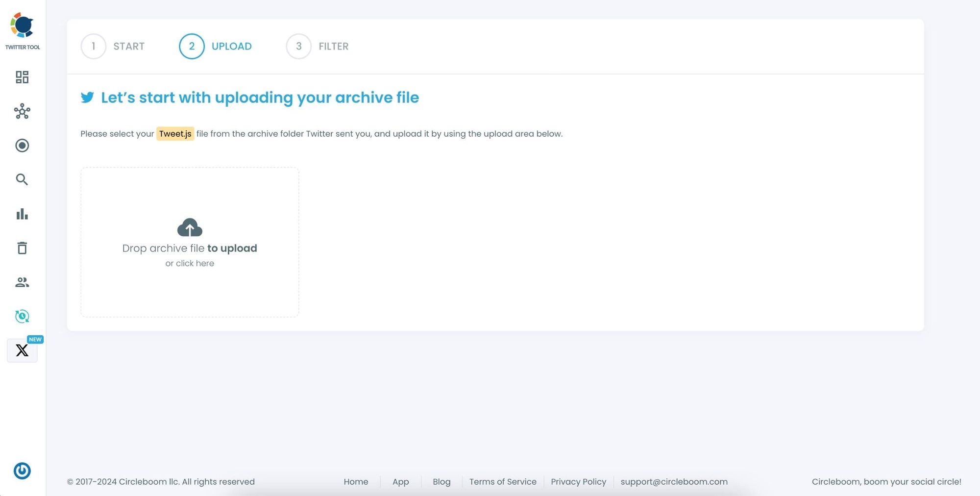Select the network connections icon

point(22,111)
